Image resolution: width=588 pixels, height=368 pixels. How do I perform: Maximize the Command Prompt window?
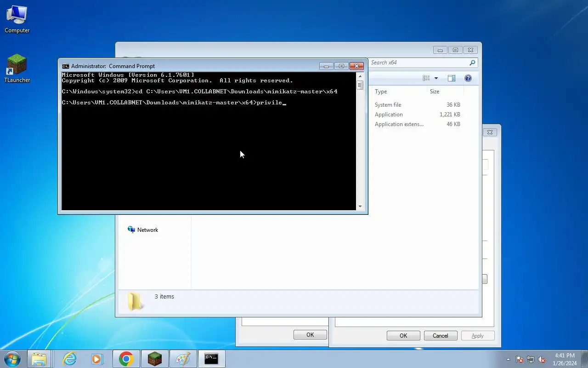coord(341,66)
